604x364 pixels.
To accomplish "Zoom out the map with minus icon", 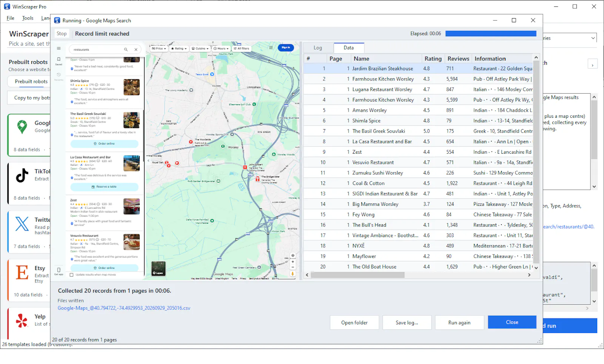I will [x=293, y=267].
